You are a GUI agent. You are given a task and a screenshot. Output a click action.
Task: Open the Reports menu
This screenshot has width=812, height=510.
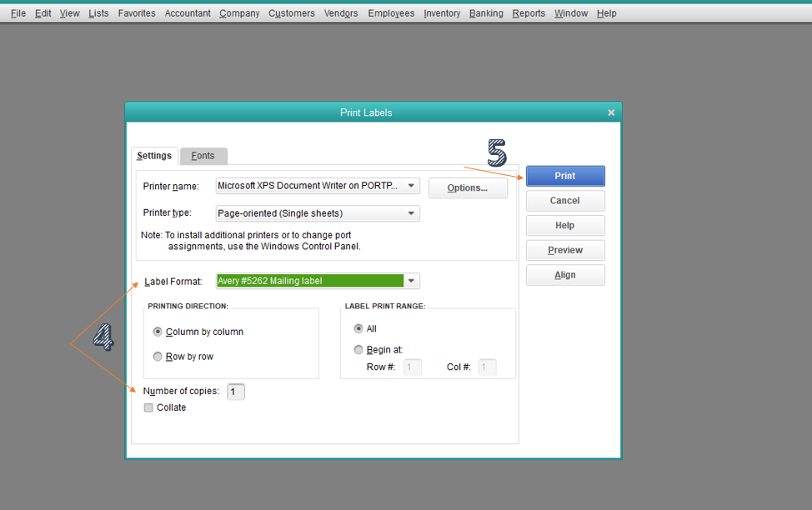click(529, 13)
